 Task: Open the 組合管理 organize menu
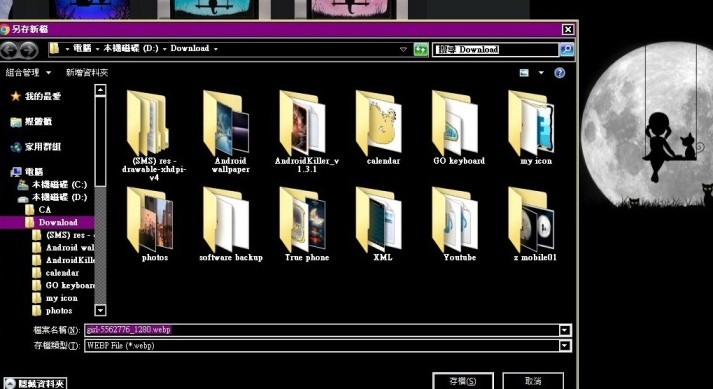click(x=28, y=72)
